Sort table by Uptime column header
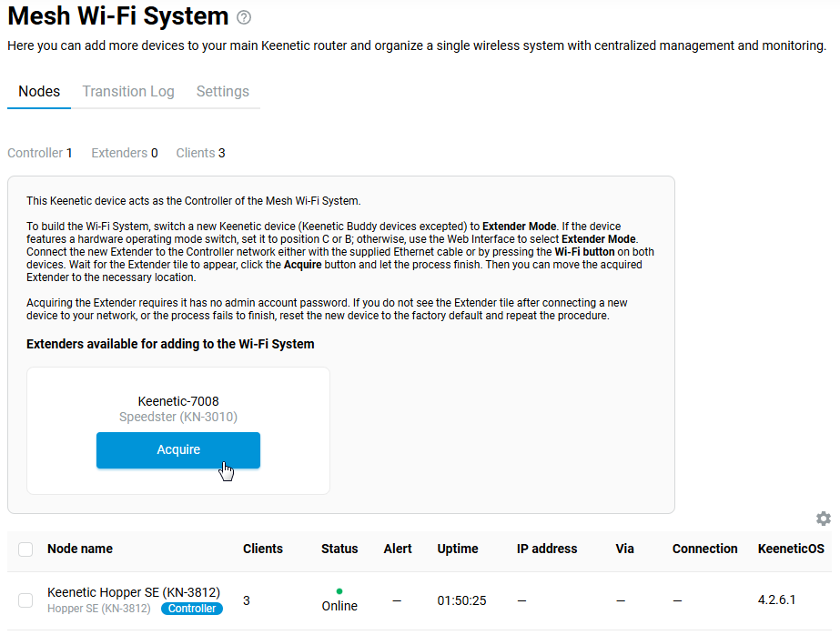The height and width of the screenshot is (635, 840). [x=457, y=549]
